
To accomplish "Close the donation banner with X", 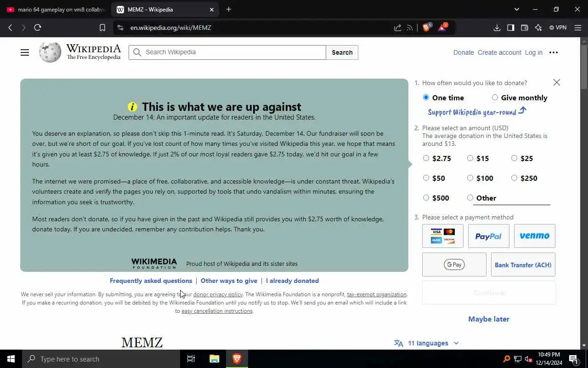I will coord(557,82).
